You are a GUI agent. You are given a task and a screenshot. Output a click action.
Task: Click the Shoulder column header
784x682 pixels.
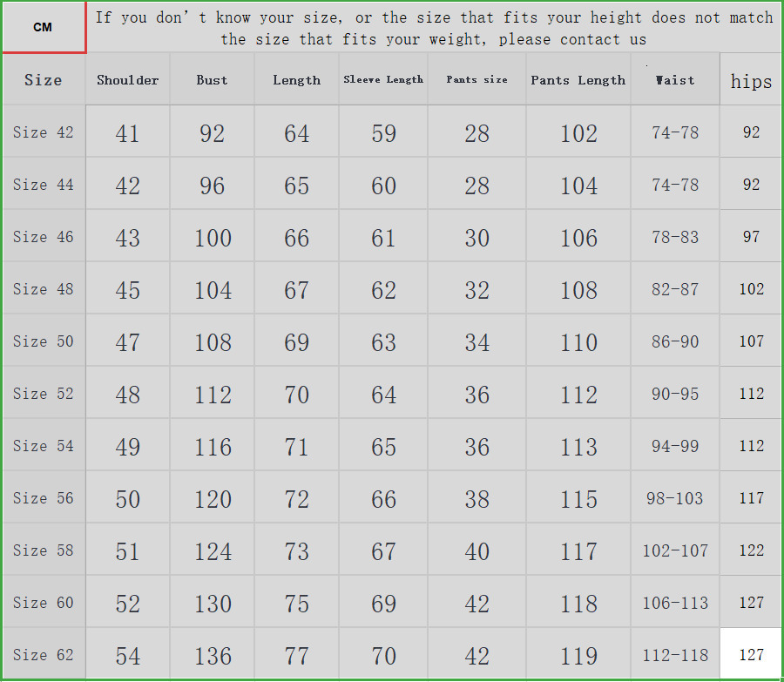[x=127, y=80]
